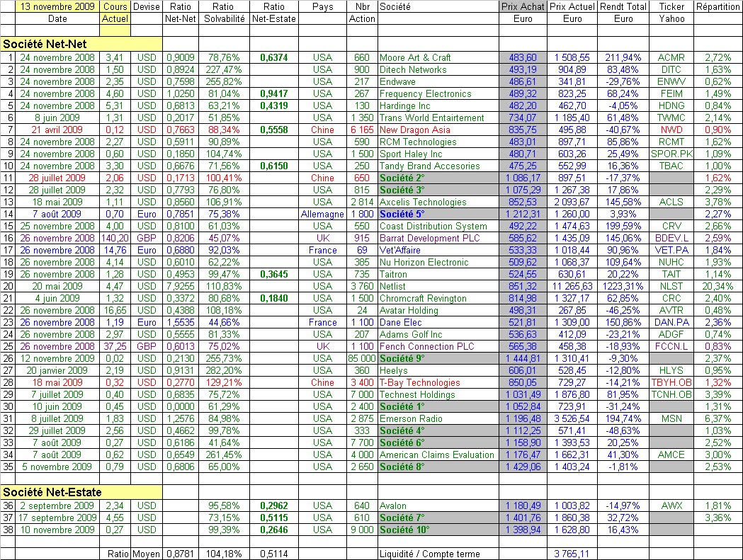Select the 'Société 7°' cell
This screenshot has height=560, width=743.
point(438,518)
